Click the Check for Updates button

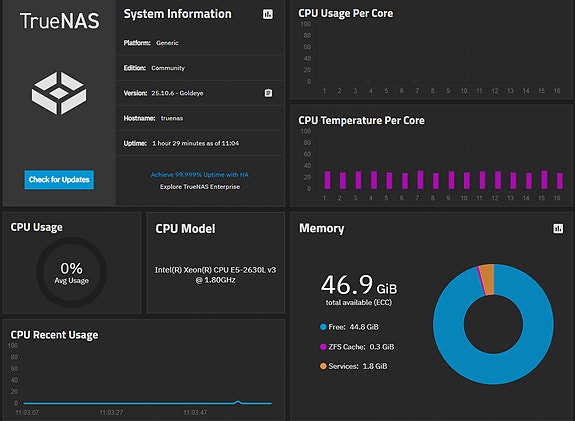59,180
